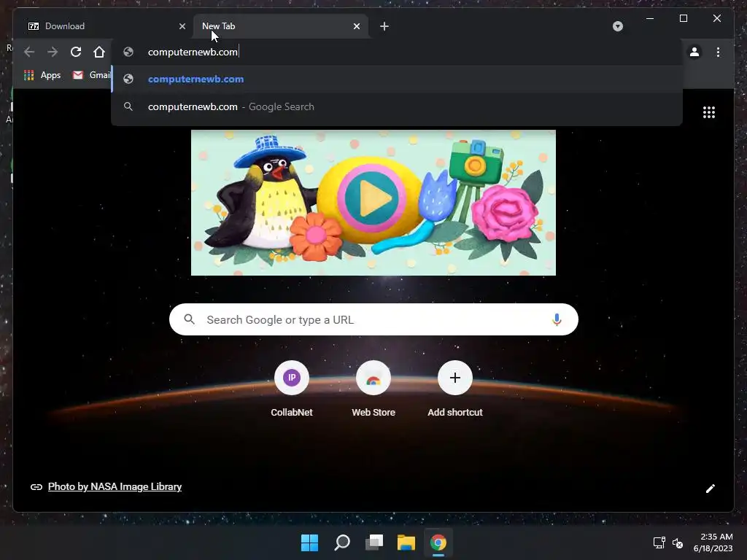The width and height of the screenshot is (747, 560).
Task: Choose the computernewb.com URL suggestion
Action: (397, 79)
